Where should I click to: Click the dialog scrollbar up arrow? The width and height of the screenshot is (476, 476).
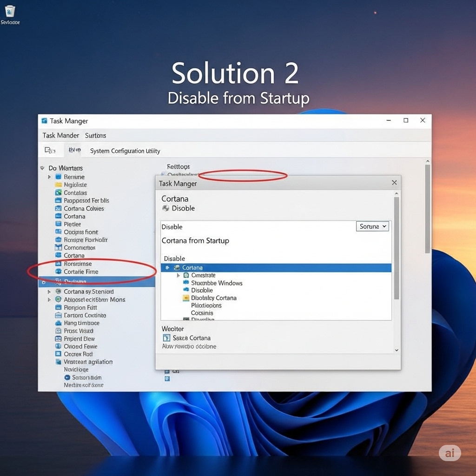pyautogui.click(x=396, y=194)
